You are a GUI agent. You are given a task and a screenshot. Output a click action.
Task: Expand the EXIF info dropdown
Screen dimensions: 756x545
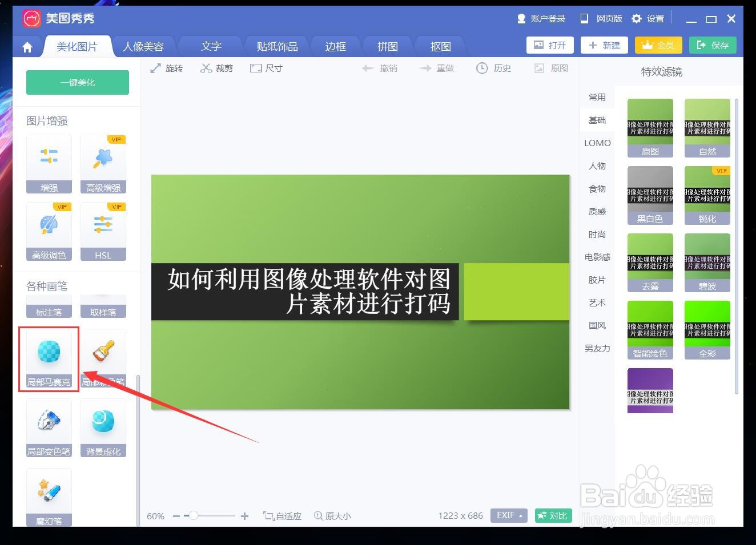(x=509, y=515)
